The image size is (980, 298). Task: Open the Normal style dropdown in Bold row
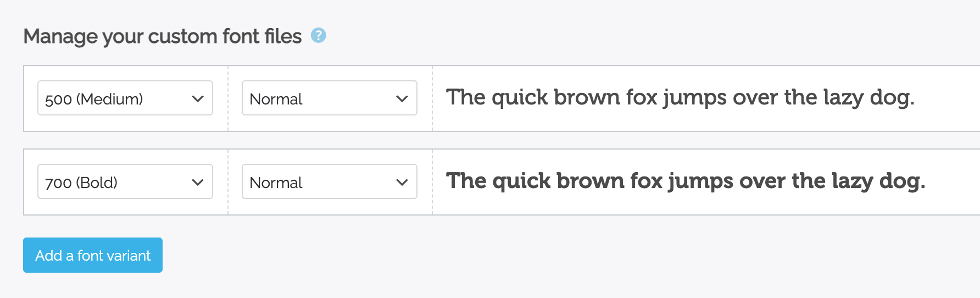click(330, 181)
